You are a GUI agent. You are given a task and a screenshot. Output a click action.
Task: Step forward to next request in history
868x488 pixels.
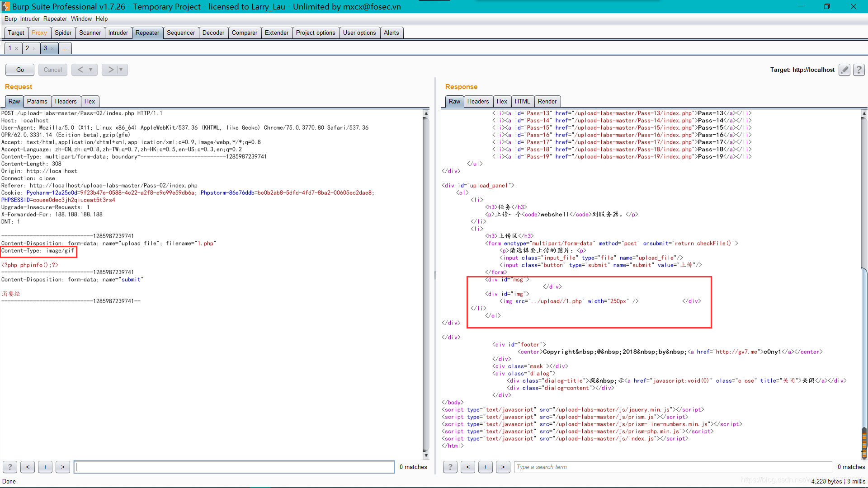pos(110,70)
